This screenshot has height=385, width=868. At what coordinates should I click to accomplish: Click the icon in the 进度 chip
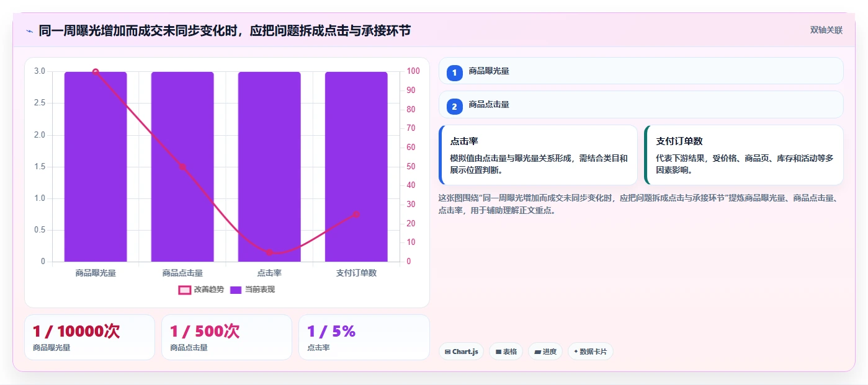pos(537,352)
